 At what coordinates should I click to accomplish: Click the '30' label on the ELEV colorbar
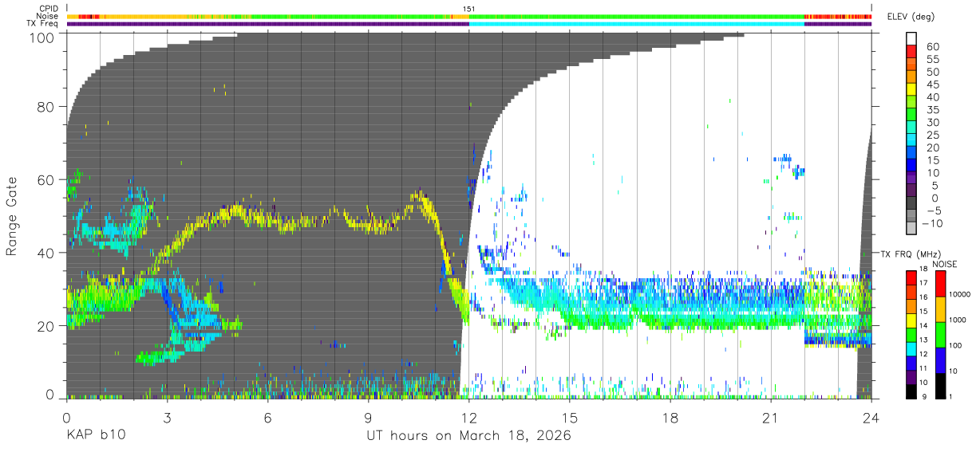point(933,123)
